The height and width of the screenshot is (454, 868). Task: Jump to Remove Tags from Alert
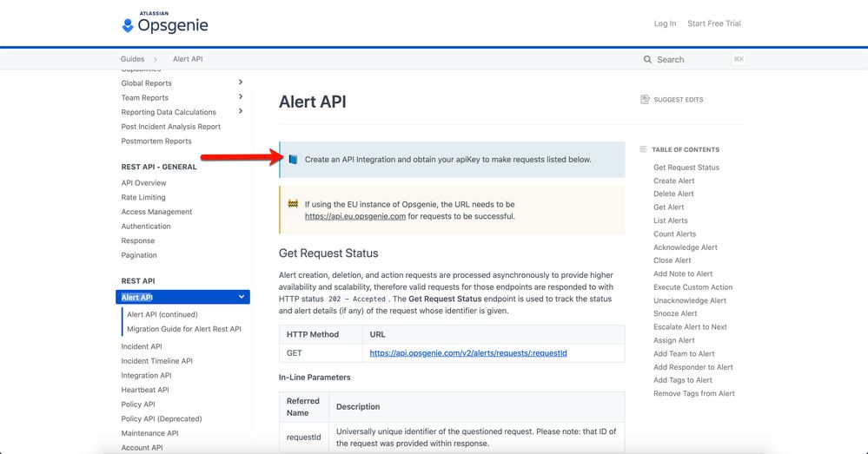tap(693, 393)
